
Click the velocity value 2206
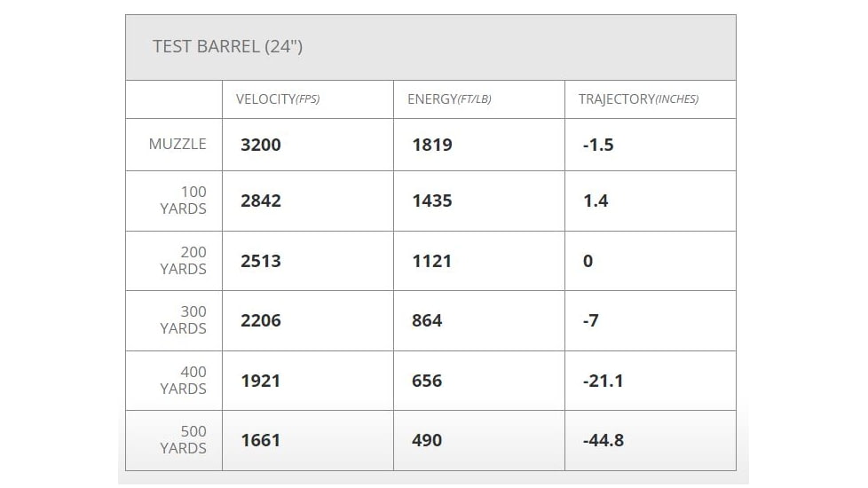pos(261,321)
